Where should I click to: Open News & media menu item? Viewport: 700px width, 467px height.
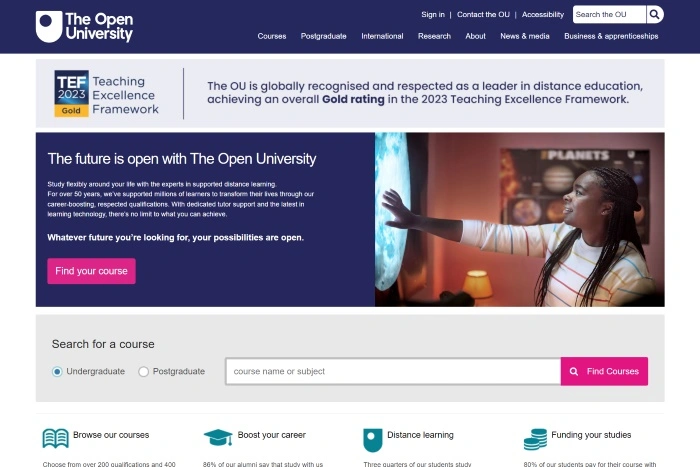coord(525,36)
